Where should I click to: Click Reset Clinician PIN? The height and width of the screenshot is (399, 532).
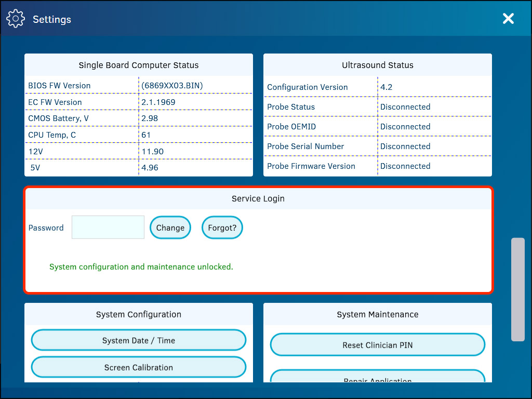click(378, 344)
